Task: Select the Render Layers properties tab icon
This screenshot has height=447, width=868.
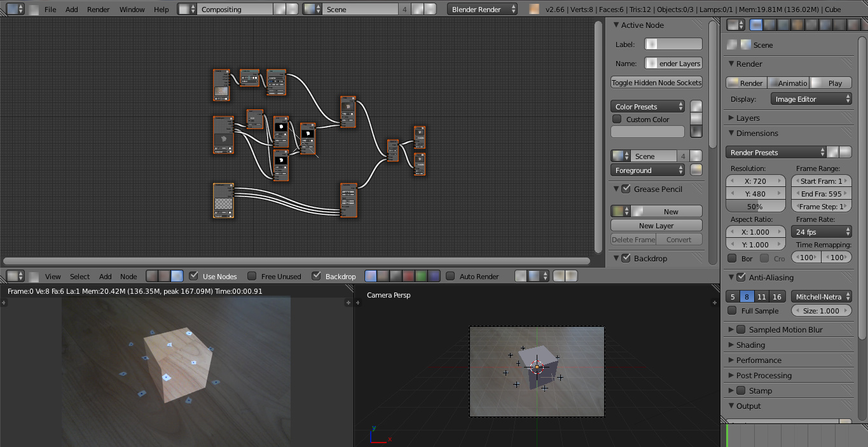Action: (769, 25)
